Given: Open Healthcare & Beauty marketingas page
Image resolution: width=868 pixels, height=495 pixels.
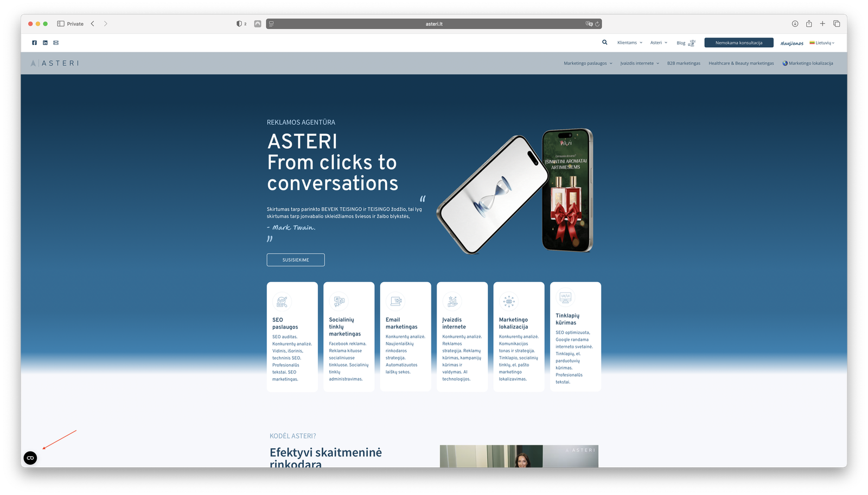Looking at the screenshot, I should tap(741, 64).
